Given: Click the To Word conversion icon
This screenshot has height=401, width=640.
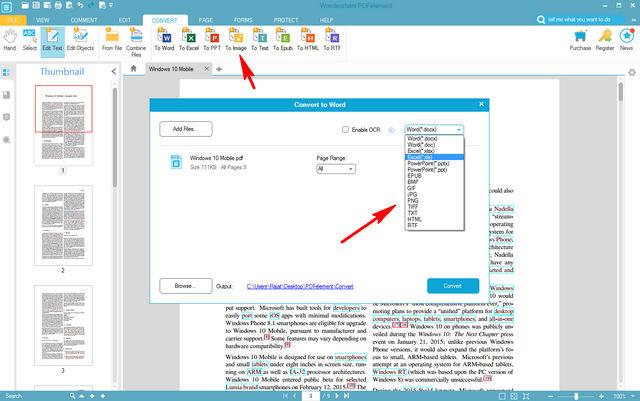Looking at the screenshot, I should click(x=164, y=40).
